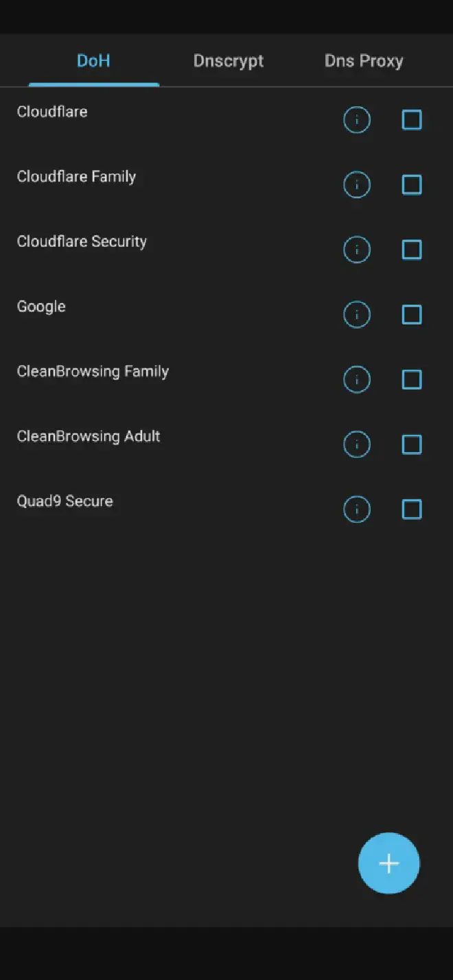Open CleanBrowsing Adult info icon
The height and width of the screenshot is (980, 453).
(x=356, y=444)
